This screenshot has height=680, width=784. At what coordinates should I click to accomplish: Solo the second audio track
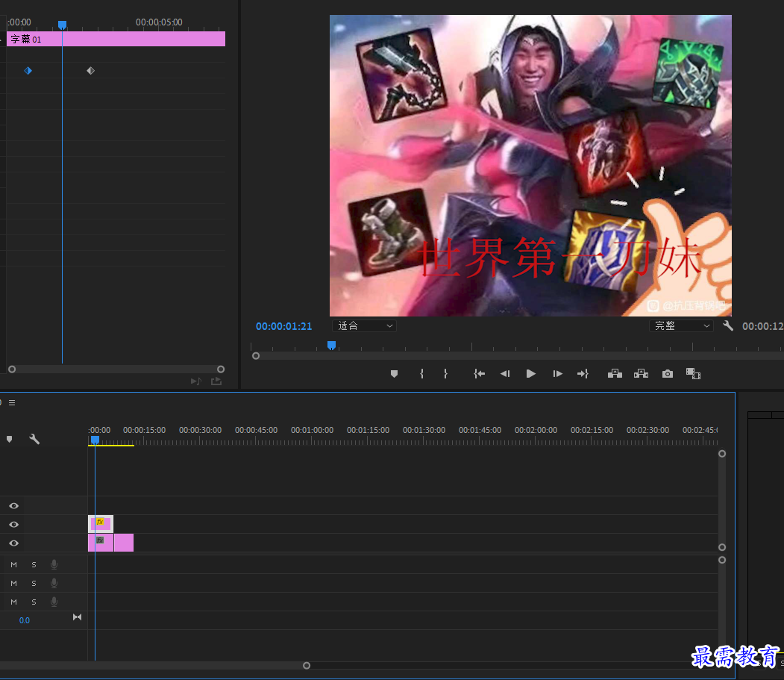pyautogui.click(x=34, y=584)
